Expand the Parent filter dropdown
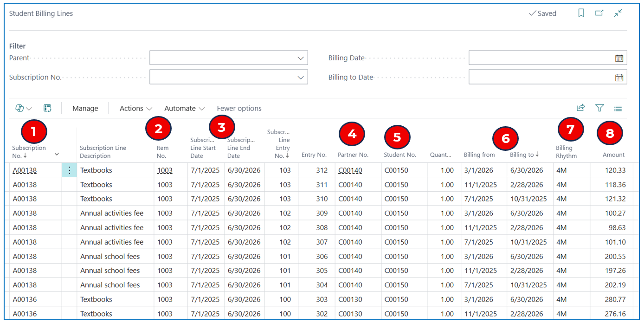644x323 pixels. [300, 58]
